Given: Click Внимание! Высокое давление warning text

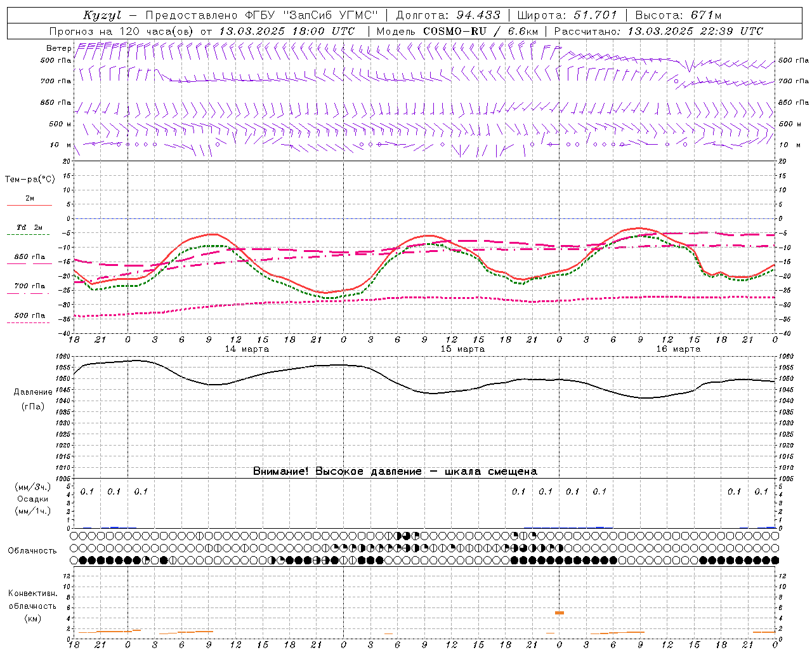Looking at the screenshot, I should pyautogui.click(x=395, y=471).
